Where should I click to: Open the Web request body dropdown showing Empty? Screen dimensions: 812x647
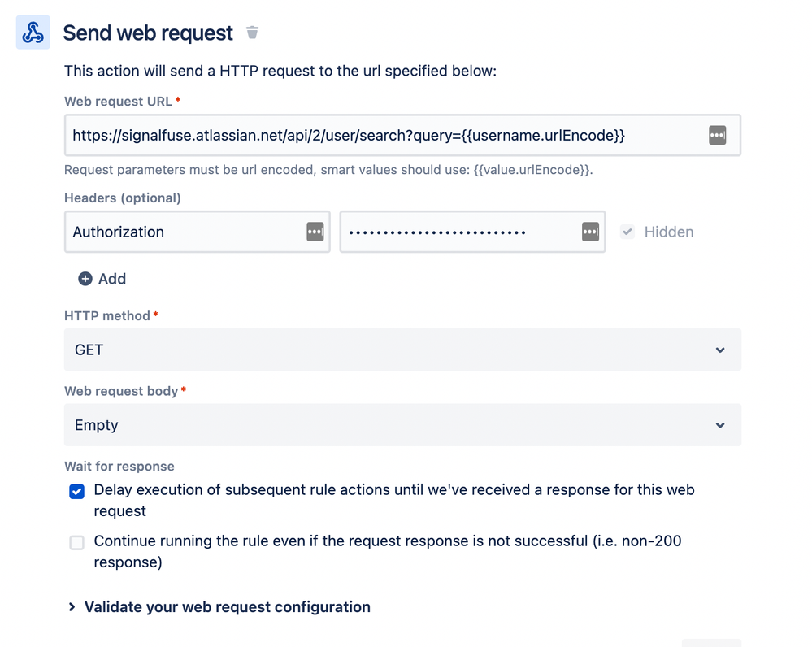(x=390, y=425)
